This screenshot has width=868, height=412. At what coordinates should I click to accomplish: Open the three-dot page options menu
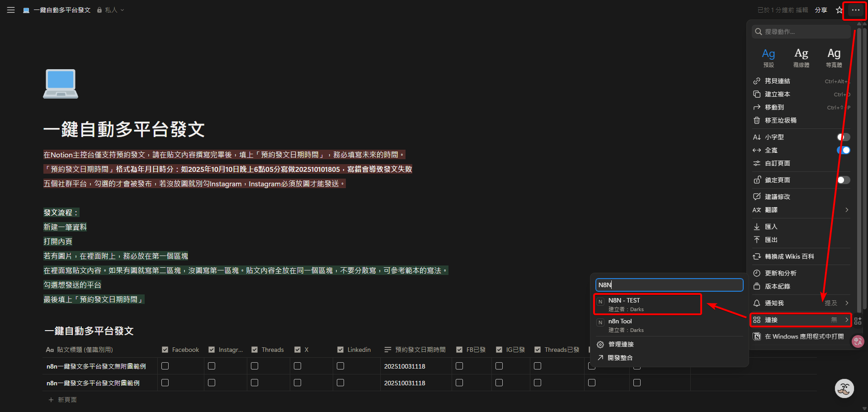(x=855, y=10)
